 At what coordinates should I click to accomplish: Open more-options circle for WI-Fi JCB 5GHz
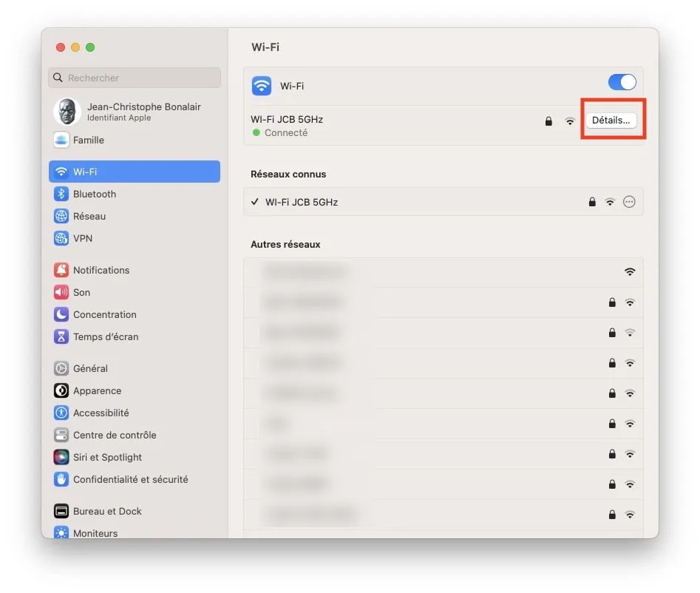pos(629,202)
